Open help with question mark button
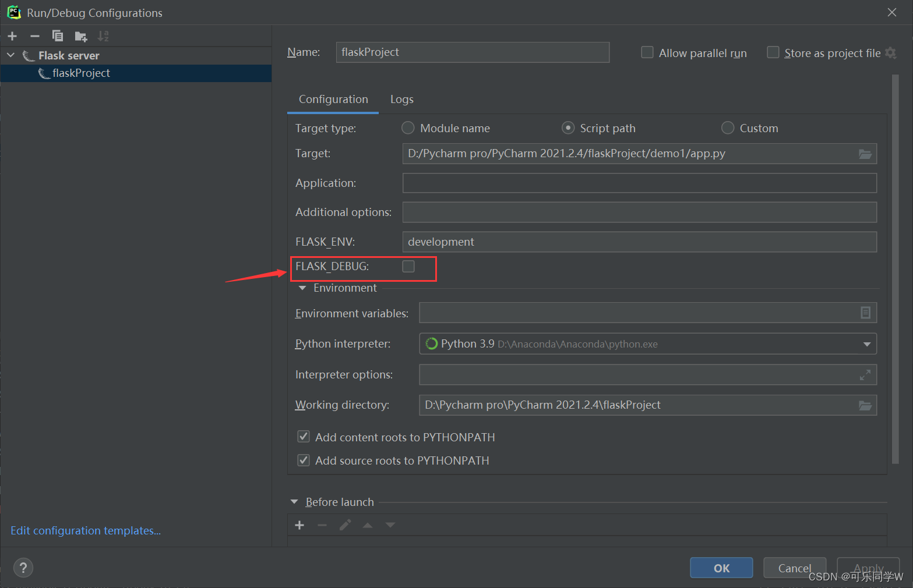The width and height of the screenshot is (913, 588). (23, 568)
